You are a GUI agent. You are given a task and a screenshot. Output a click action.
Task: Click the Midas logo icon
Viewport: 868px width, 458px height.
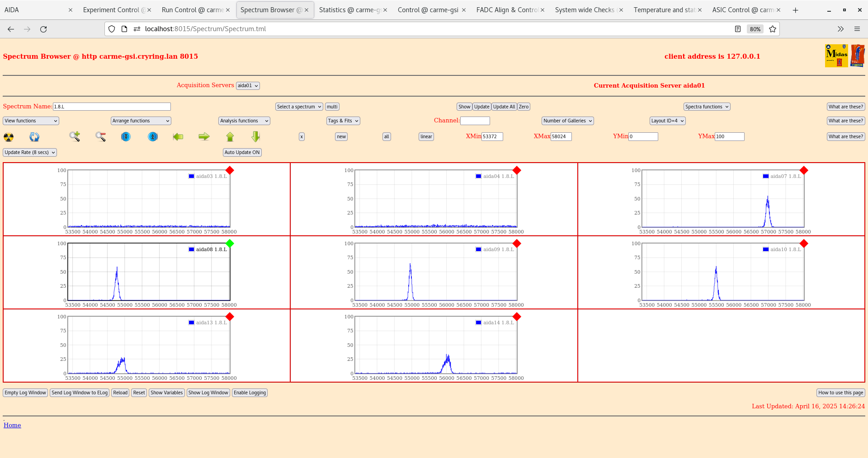tap(836, 56)
